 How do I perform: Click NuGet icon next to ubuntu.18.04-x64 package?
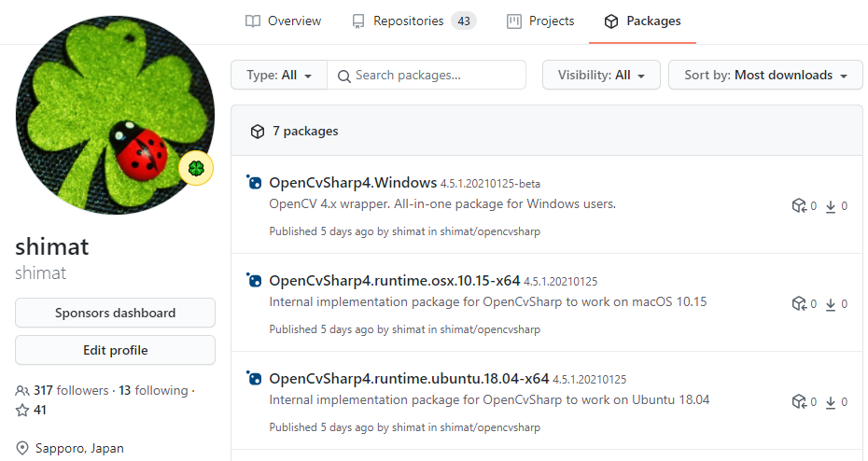click(254, 378)
